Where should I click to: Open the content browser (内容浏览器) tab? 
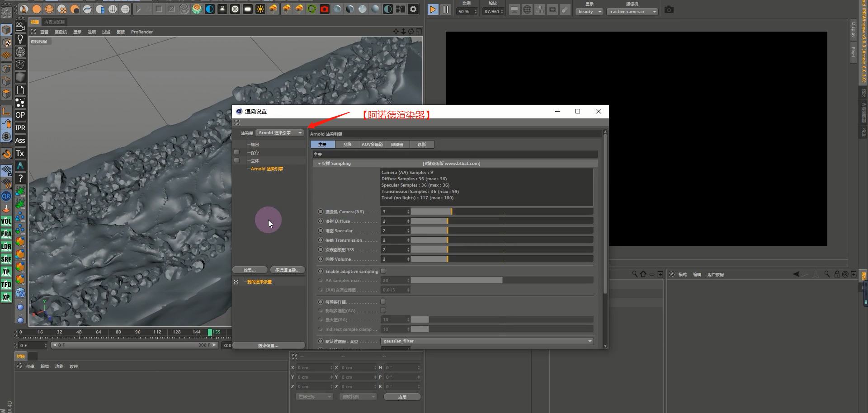point(54,22)
